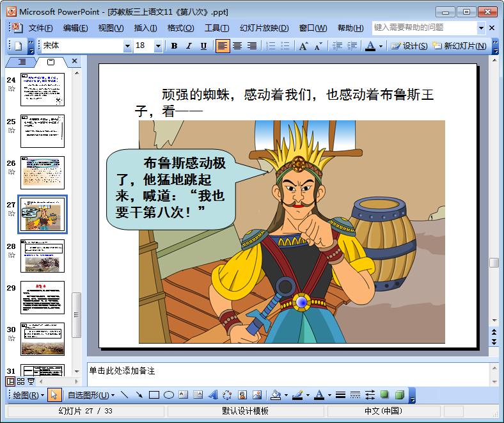Screen dimensions: 504x423
Task: Choose the Select Objects arrow tool
Action: [x=54, y=395]
